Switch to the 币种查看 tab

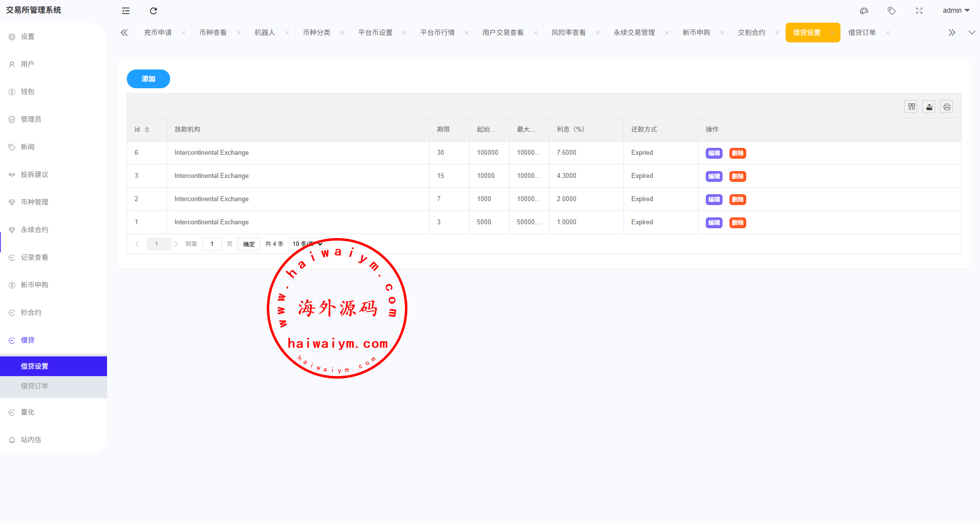point(213,33)
